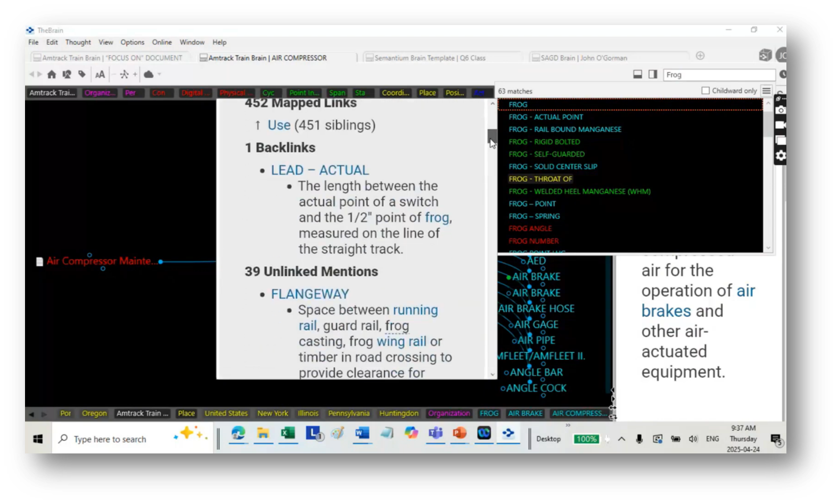Open Microsoft Teams from taskbar
This screenshot has width=837, height=504.
436,434
